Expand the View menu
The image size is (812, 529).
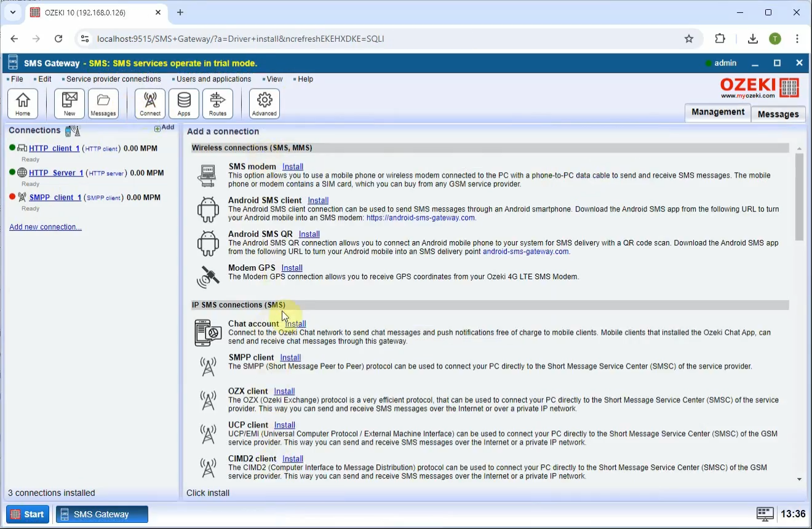[x=274, y=79]
